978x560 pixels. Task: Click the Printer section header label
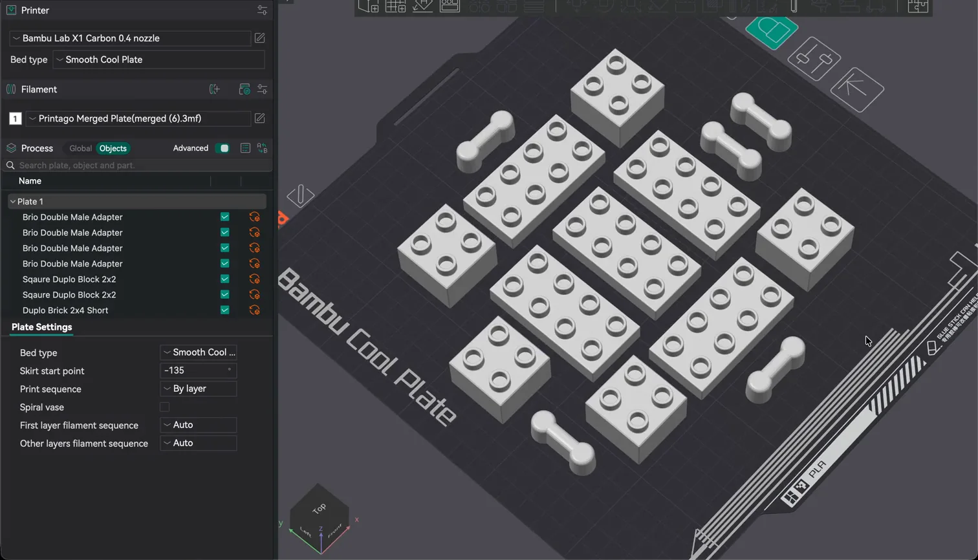[x=35, y=10]
